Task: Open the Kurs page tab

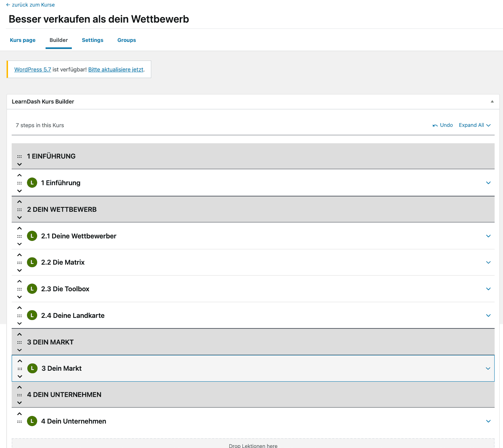Action: 23,40
